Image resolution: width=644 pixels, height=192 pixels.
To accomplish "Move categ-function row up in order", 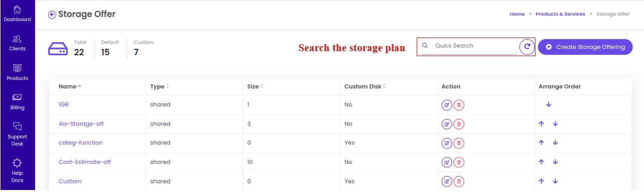I will tap(542, 143).
